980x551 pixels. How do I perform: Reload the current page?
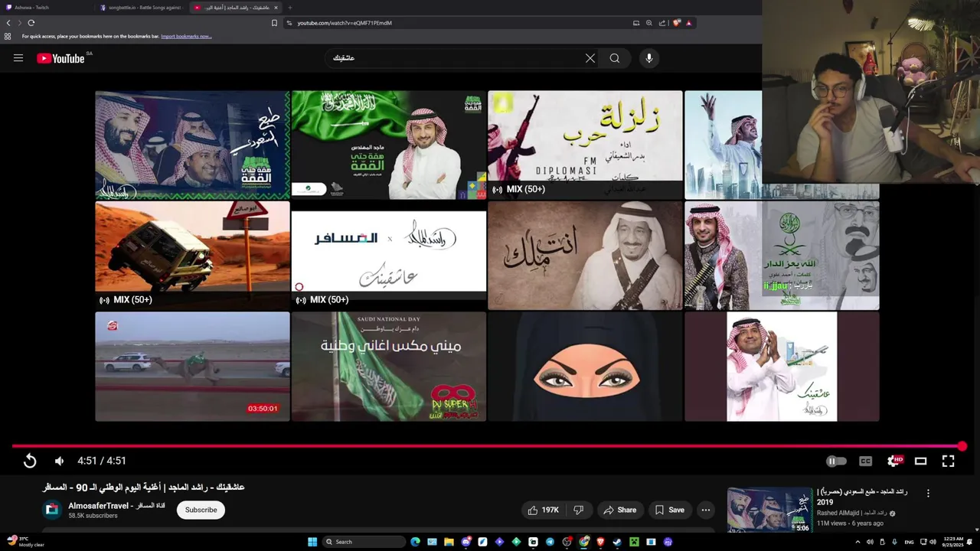31,23
